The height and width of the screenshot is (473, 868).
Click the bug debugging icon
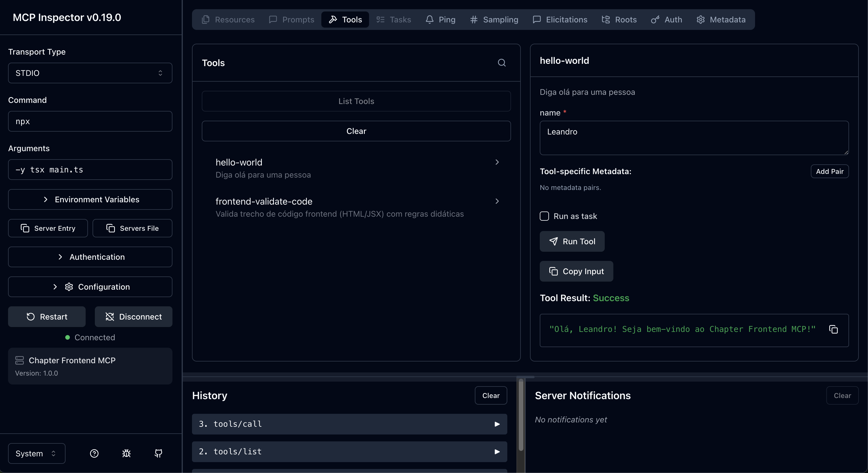pyautogui.click(x=126, y=453)
